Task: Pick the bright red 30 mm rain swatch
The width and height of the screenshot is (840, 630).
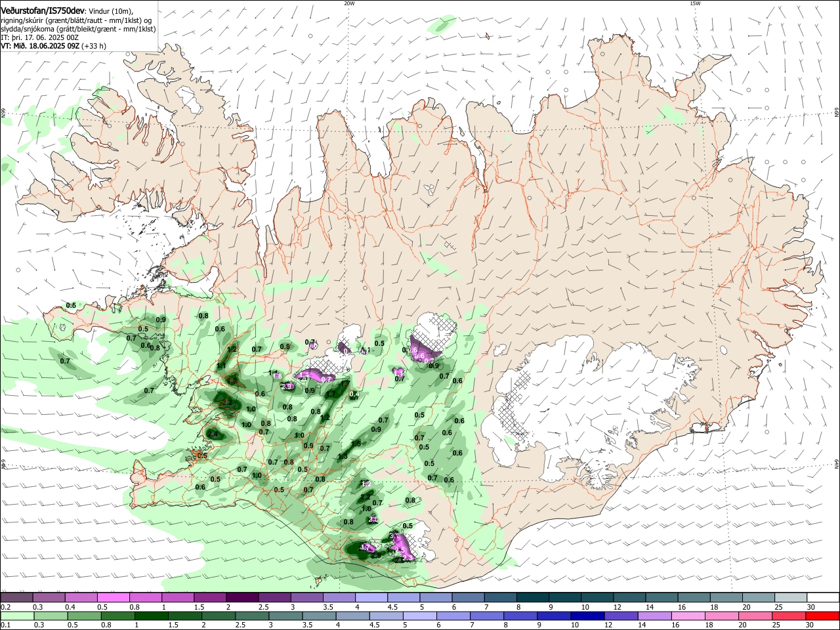Action: click(822, 616)
